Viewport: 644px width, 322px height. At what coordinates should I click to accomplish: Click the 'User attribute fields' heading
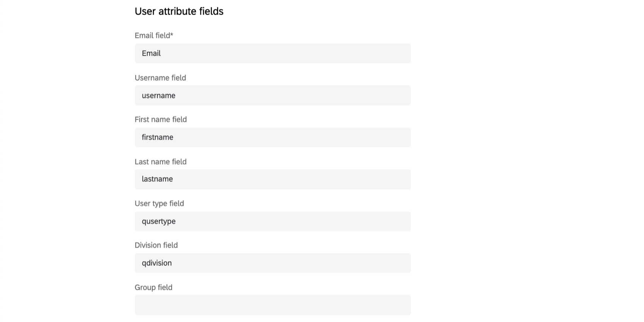pos(179,11)
